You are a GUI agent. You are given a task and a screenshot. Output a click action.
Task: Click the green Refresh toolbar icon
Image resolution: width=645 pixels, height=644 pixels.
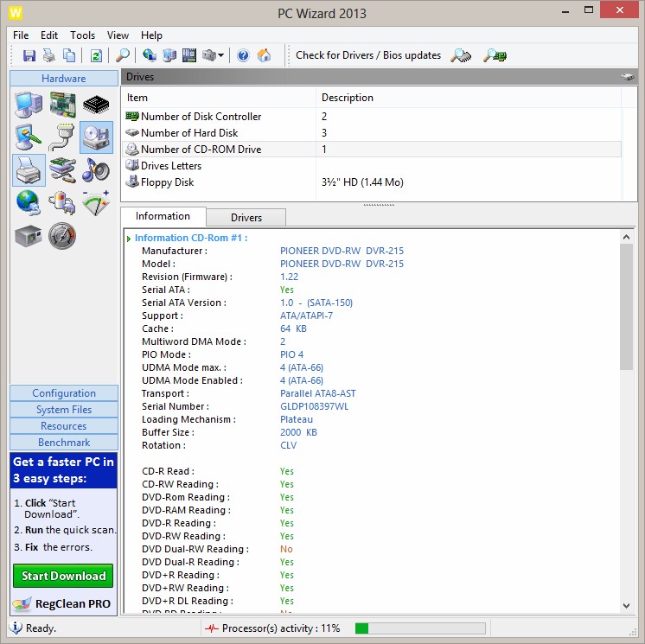point(96,55)
